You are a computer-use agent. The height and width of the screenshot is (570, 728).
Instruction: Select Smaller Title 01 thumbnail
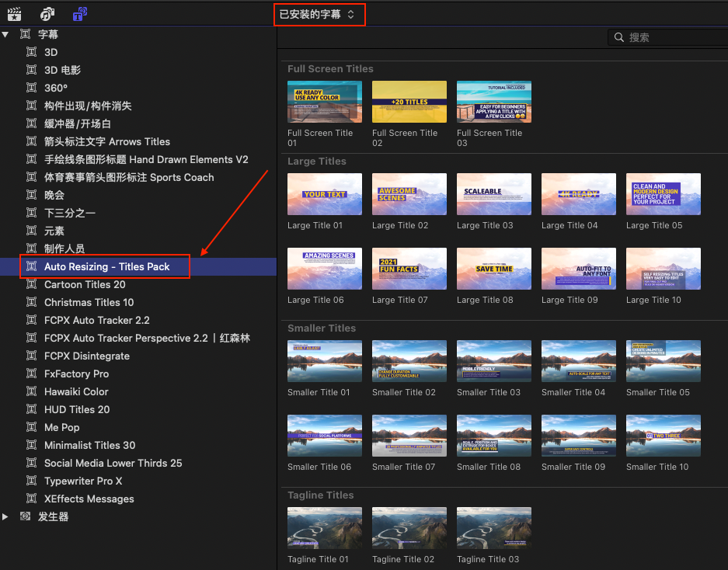(325, 361)
